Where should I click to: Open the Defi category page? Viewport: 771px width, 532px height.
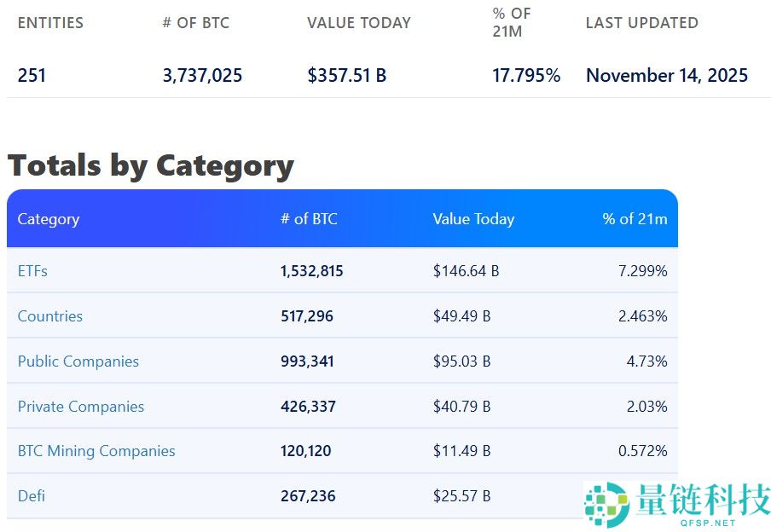pyautogui.click(x=31, y=495)
